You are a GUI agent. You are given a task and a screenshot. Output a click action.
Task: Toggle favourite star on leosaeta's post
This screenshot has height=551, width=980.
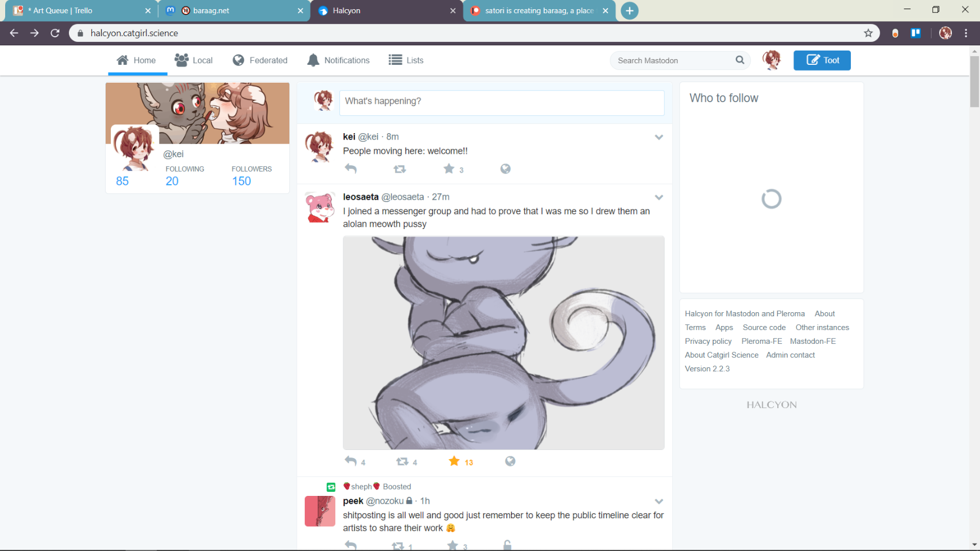tap(454, 461)
